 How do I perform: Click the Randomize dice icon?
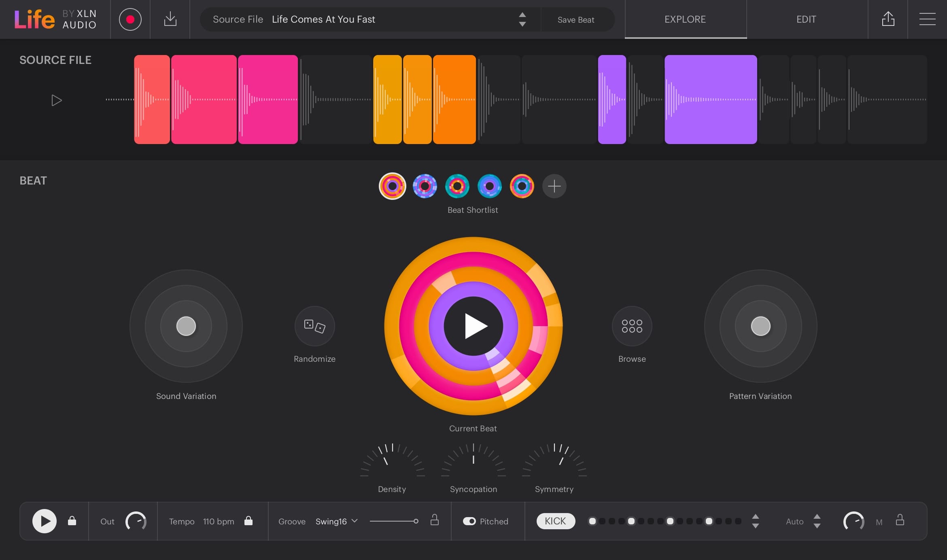click(314, 326)
